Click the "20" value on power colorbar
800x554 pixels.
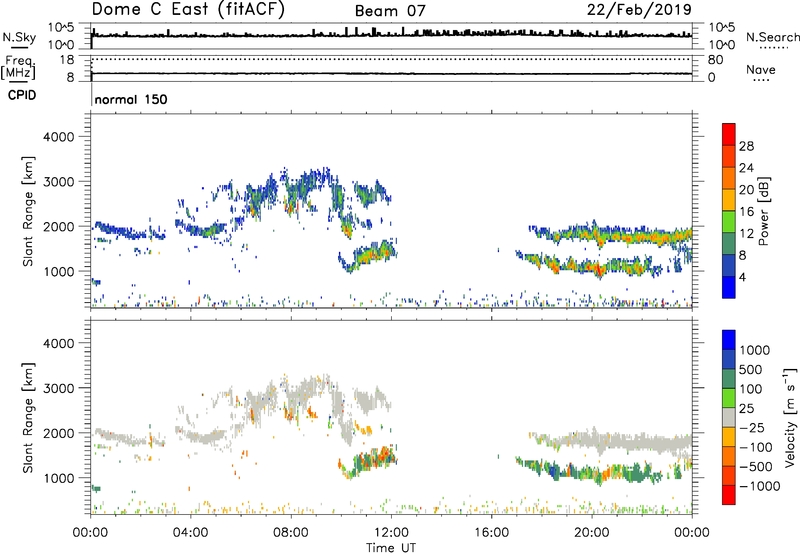pos(746,190)
